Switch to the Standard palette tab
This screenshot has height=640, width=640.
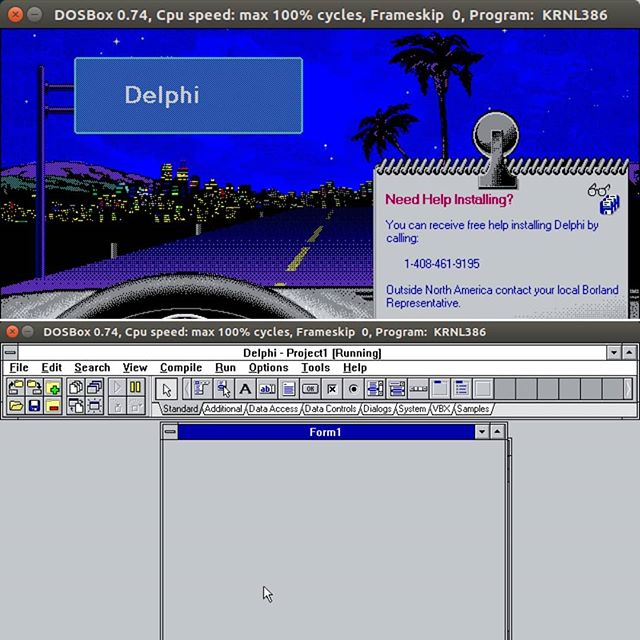pyautogui.click(x=180, y=409)
